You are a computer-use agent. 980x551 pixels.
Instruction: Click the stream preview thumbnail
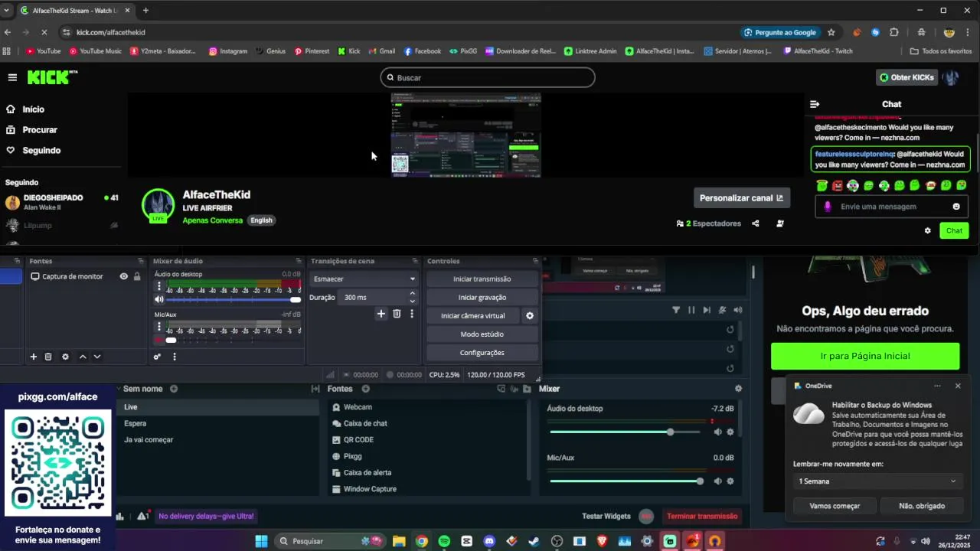click(465, 135)
